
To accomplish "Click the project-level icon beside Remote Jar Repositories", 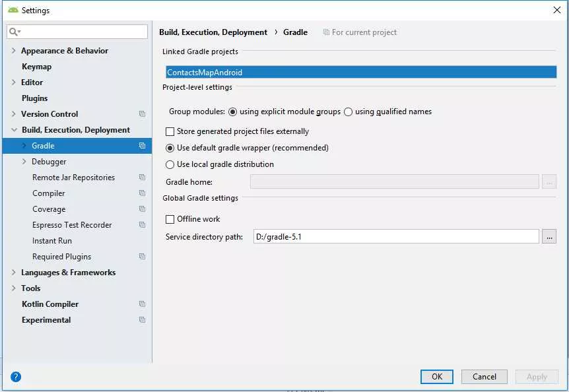I will (143, 178).
